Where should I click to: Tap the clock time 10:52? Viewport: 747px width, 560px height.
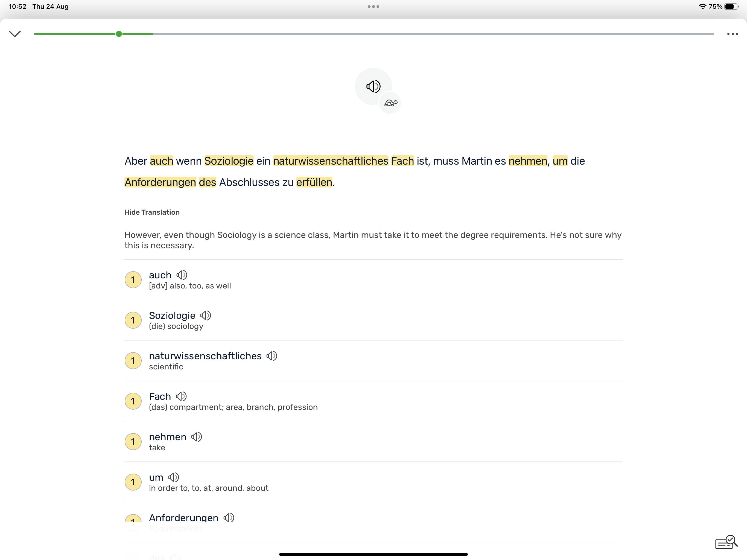pyautogui.click(x=17, y=6)
